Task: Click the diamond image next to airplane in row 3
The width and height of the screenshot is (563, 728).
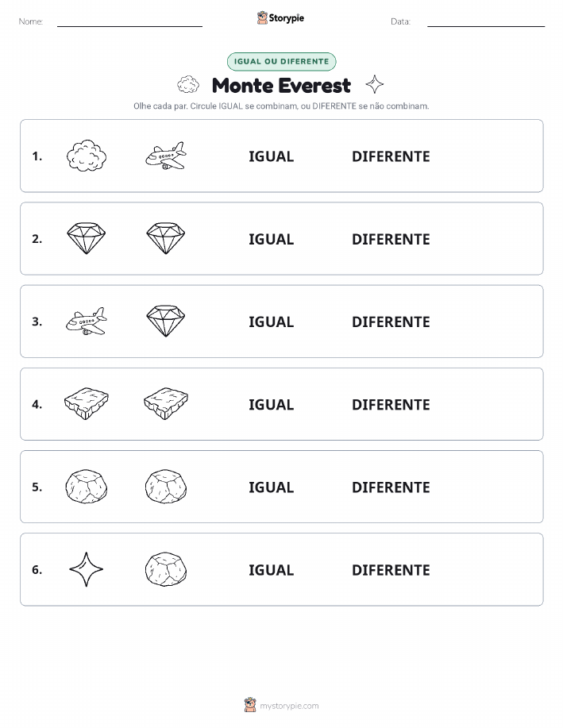Action: [166, 321]
